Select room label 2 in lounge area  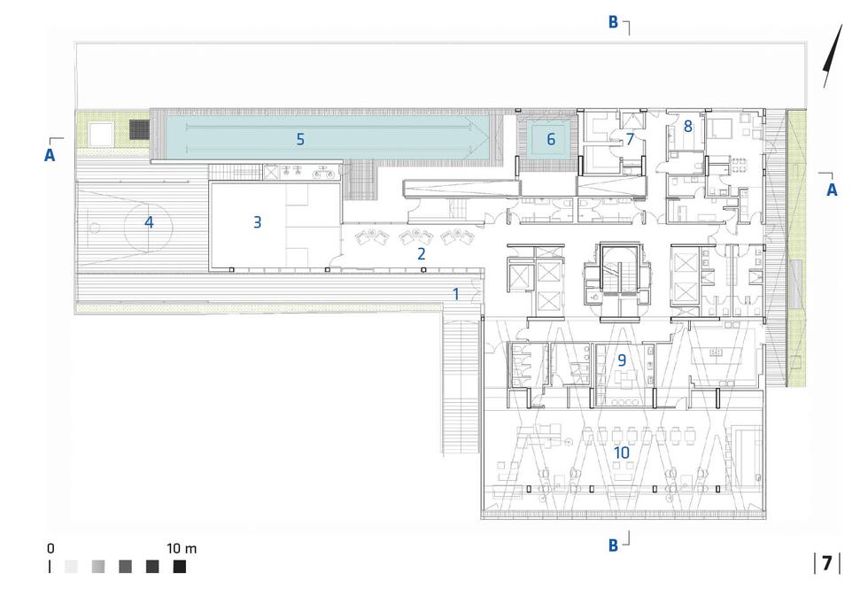click(x=422, y=253)
